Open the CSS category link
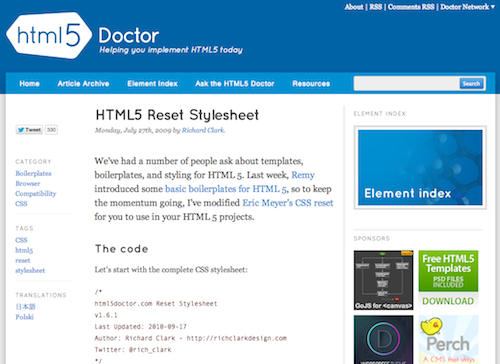Screen dimensions: 500x364 click(x=21, y=204)
